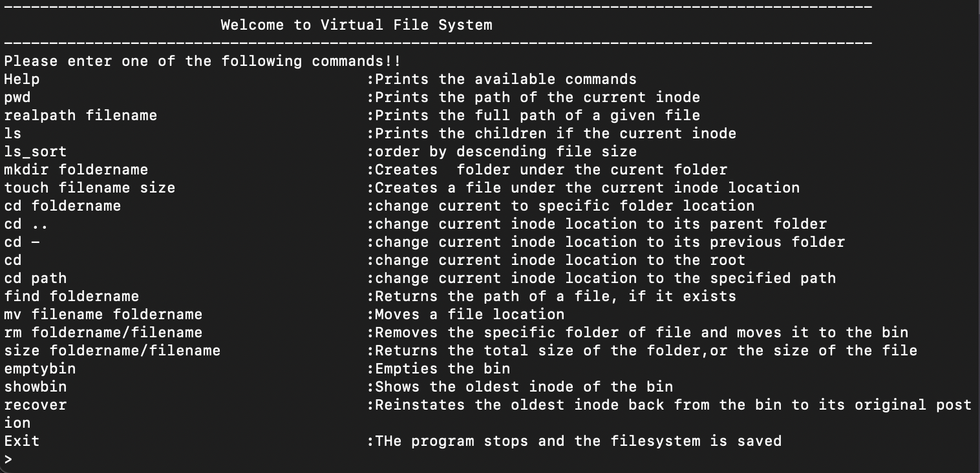Click the 'ls_sort' command text
The height and width of the screenshot is (473, 980).
pyautogui.click(x=36, y=152)
